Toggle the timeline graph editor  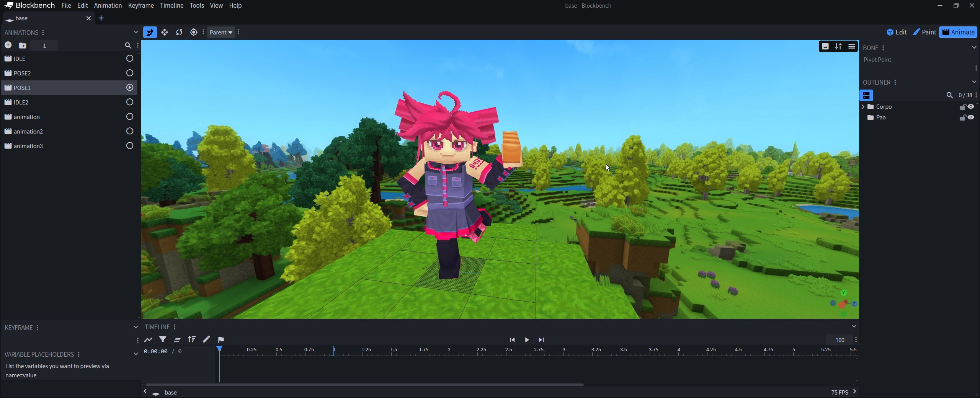coord(148,339)
